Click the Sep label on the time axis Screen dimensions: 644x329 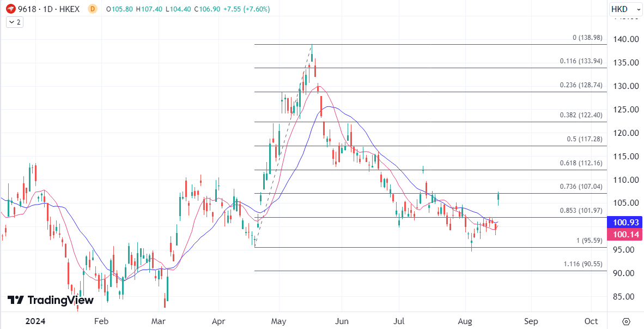coord(531,321)
